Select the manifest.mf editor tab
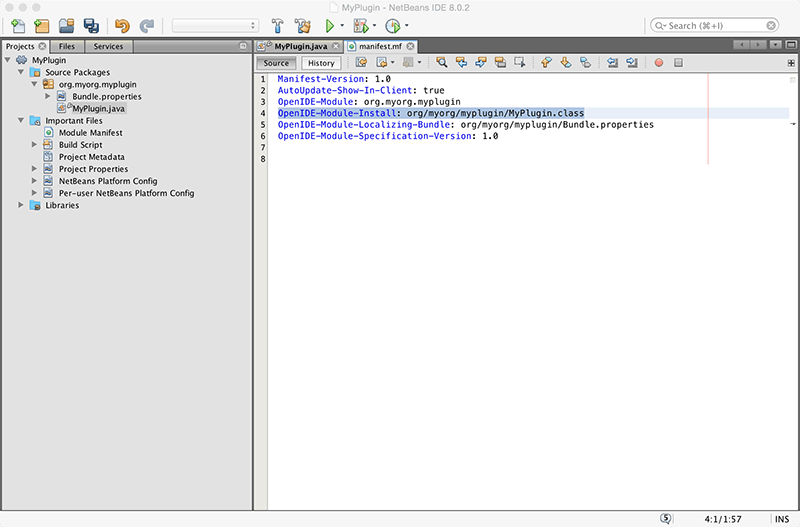The image size is (800, 527). coord(380,46)
